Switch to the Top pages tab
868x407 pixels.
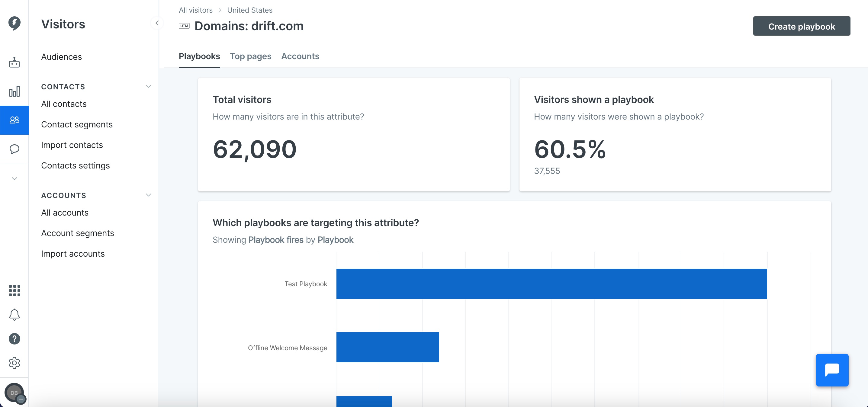(x=250, y=56)
